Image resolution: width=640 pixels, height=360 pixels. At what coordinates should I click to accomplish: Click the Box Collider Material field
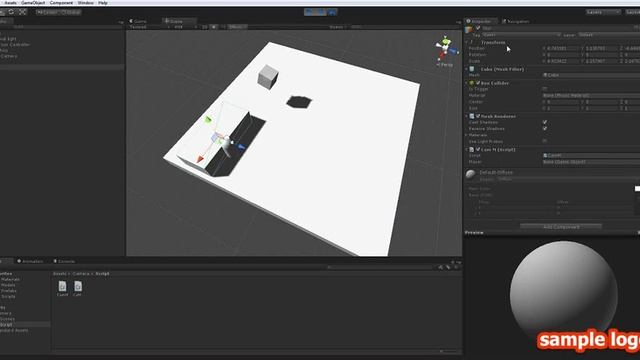coord(591,95)
